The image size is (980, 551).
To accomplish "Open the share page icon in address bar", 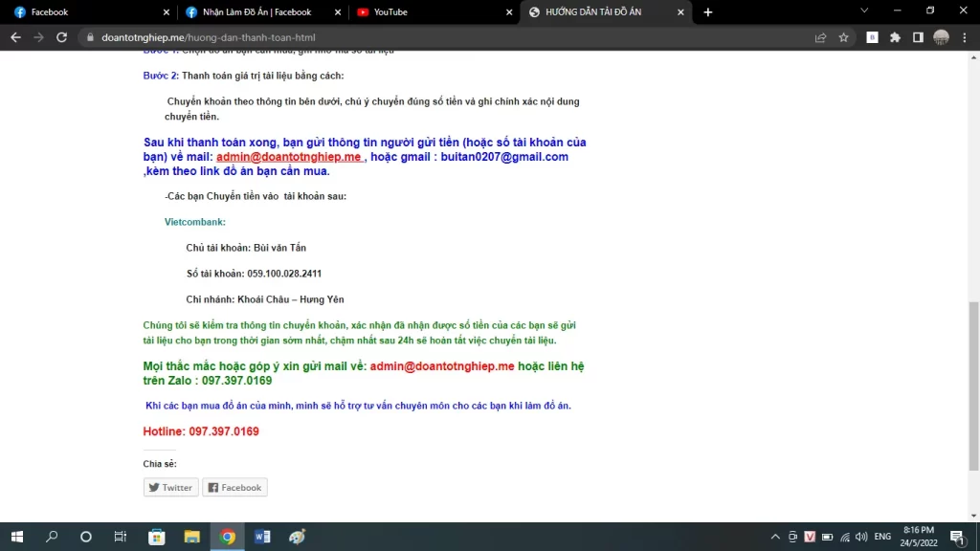I will [x=820, y=37].
